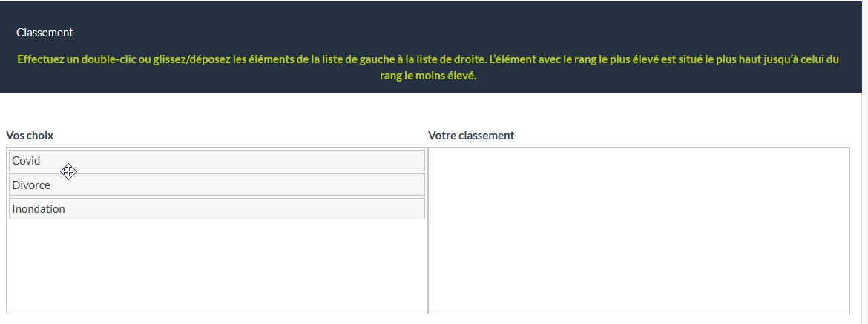868x324 pixels.
Task: Pick the Inondation item from the list
Action: [x=215, y=209]
